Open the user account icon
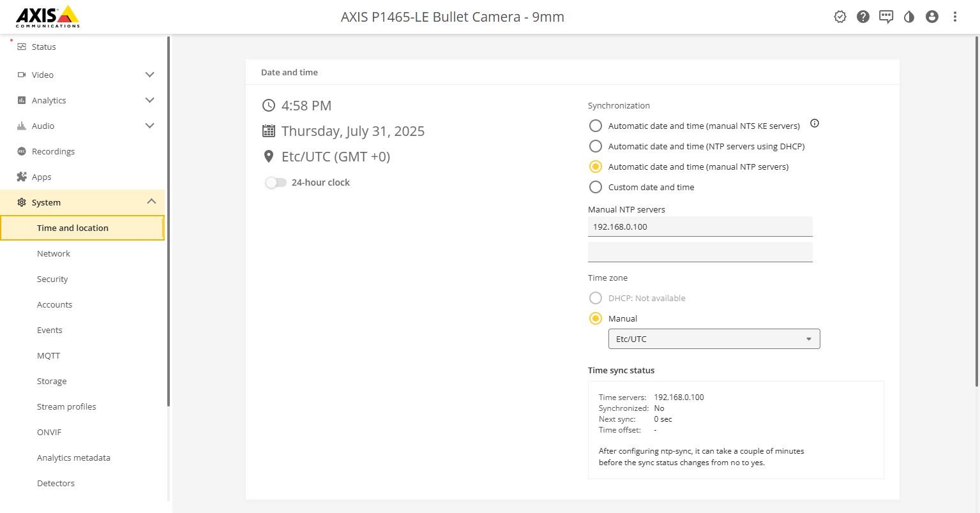This screenshot has width=980, height=513. [x=931, y=17]
